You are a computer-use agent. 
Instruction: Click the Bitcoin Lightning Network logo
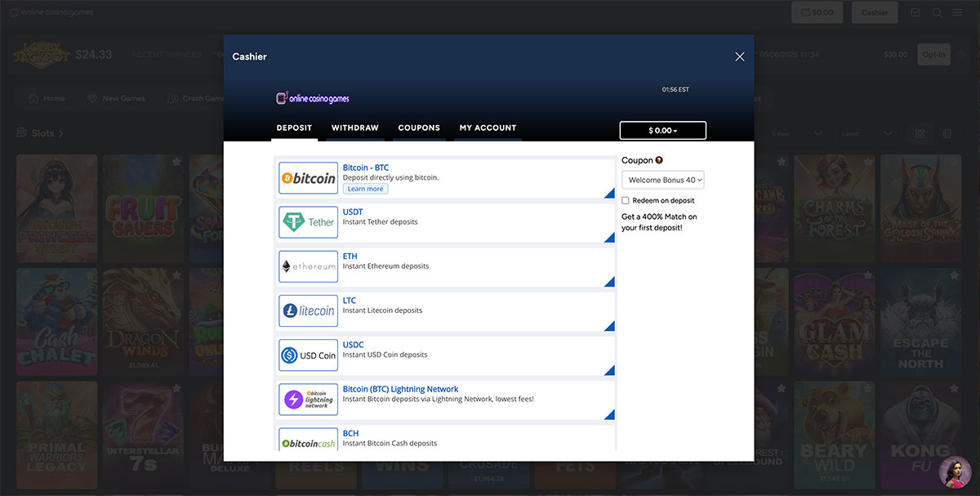[x=308, y=400]
